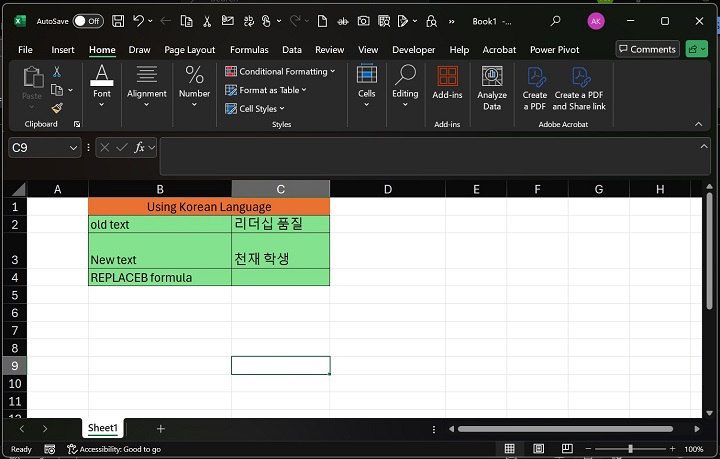The height and width of the screenshot is (459, 720).
Task: Select cell C2 with Korean text
Action: (280, 224)
